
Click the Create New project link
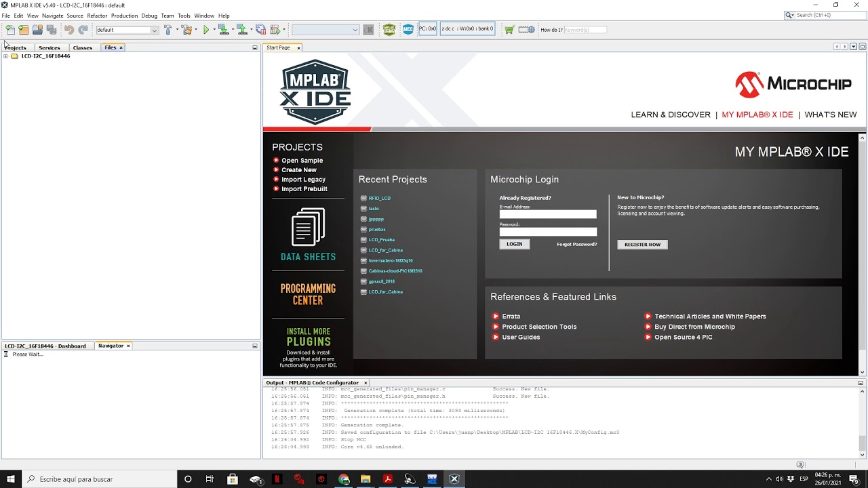click(x=299, y=170)
